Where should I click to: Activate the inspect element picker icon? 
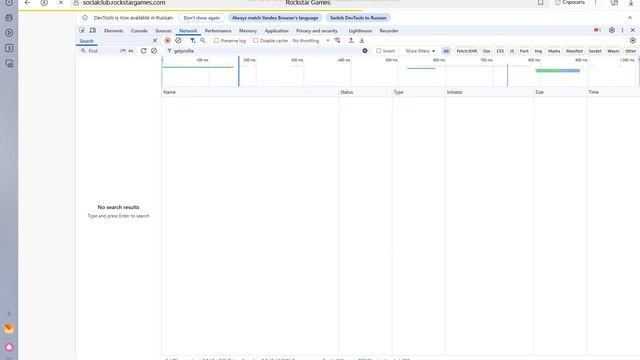click(x=82, y=31)
